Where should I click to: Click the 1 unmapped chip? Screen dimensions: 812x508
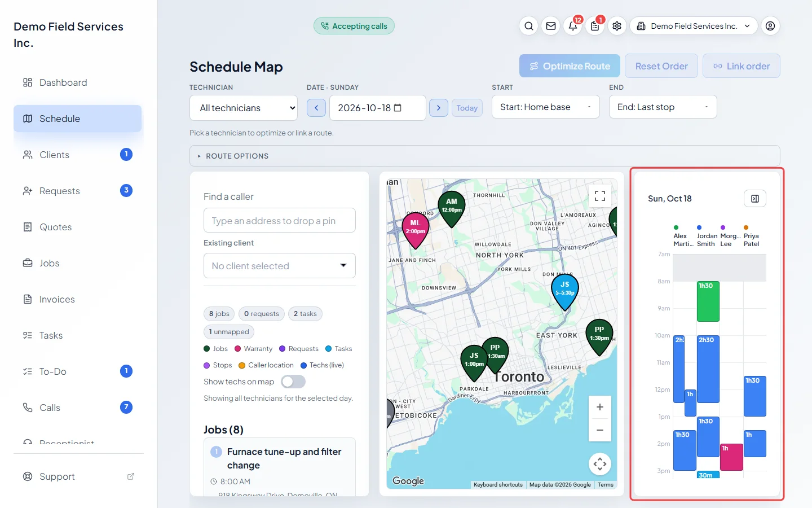[229, 332]
